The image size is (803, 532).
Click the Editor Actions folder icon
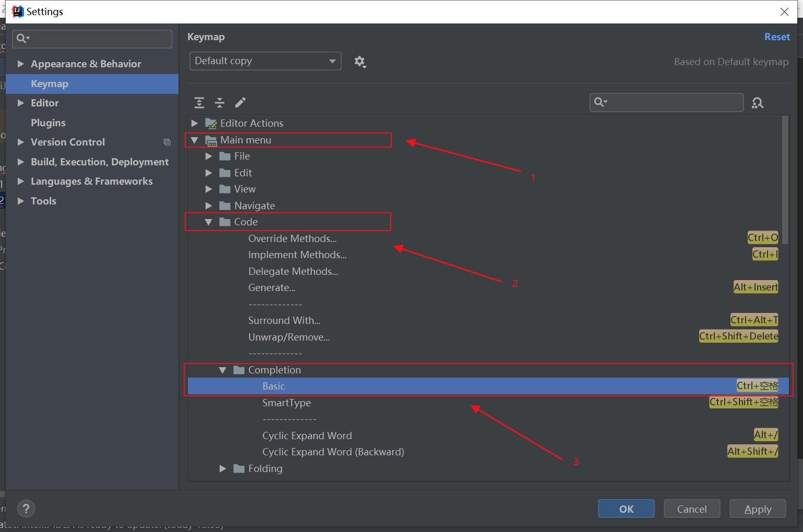211,124
